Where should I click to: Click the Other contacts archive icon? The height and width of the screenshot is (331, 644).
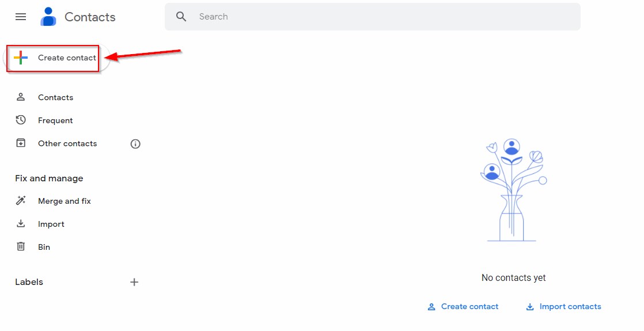(x=21, y=143)
